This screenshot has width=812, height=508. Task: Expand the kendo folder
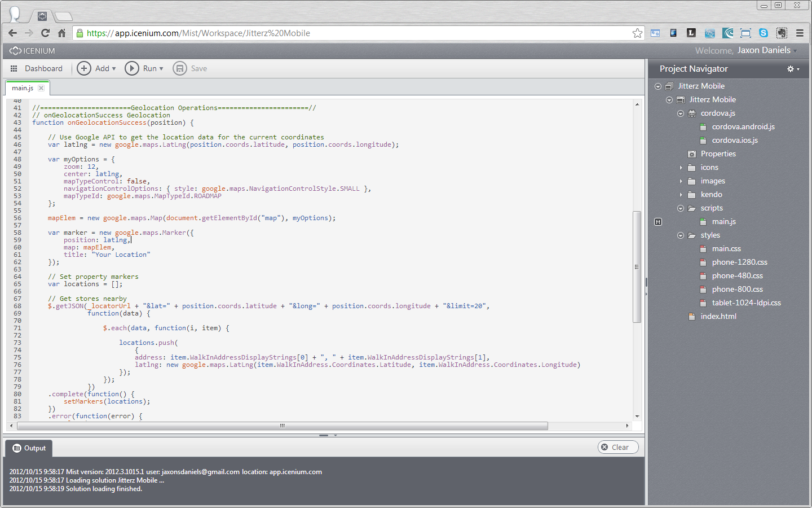coord(681,195)
